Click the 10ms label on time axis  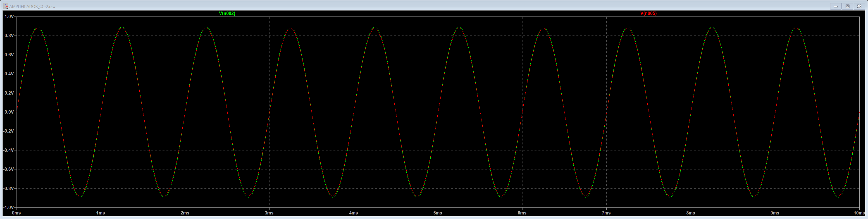[859, 213]
